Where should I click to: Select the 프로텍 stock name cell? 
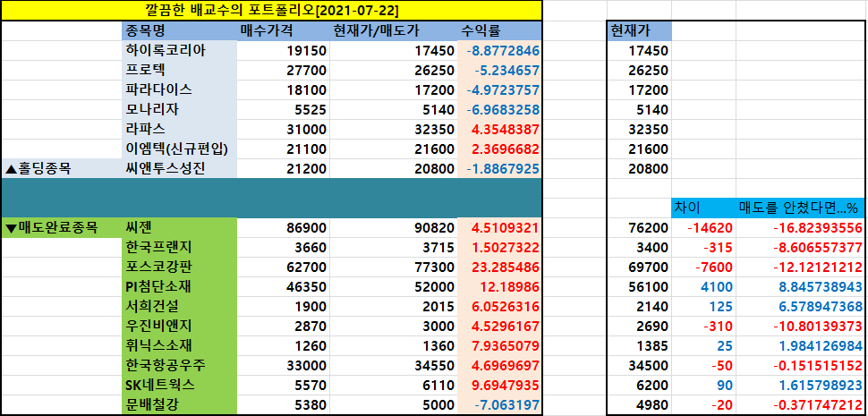click(x=179, y=71)
